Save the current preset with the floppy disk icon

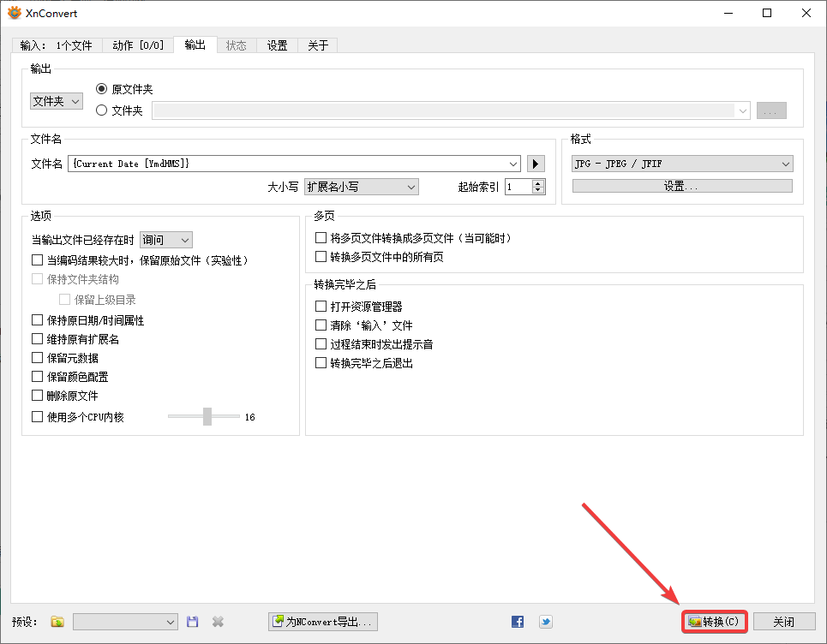click(192, 622)
